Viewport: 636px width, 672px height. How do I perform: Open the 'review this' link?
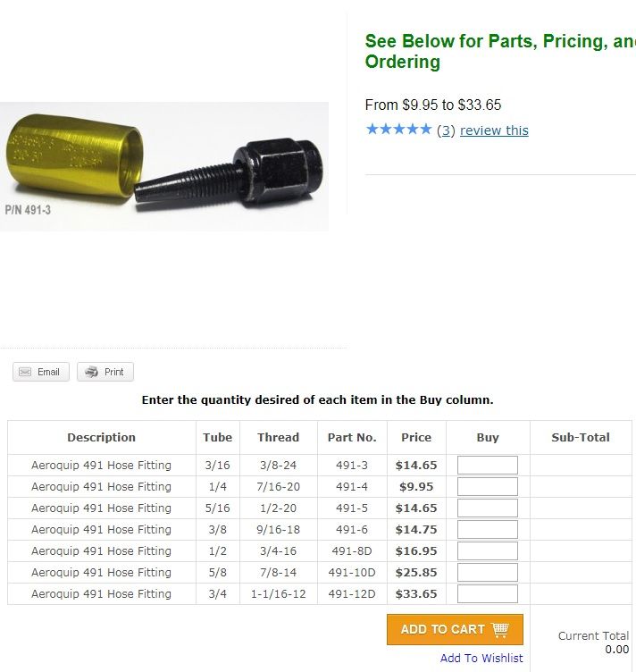point(494,130)
